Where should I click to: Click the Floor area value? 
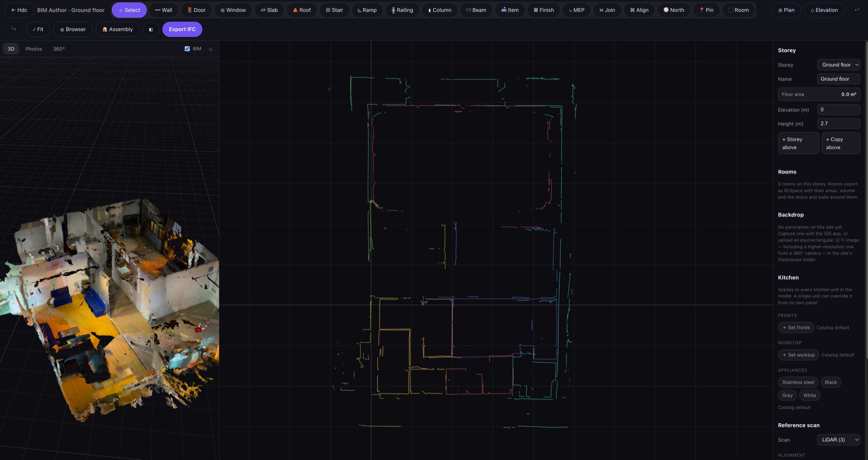[x=848, y=95]
